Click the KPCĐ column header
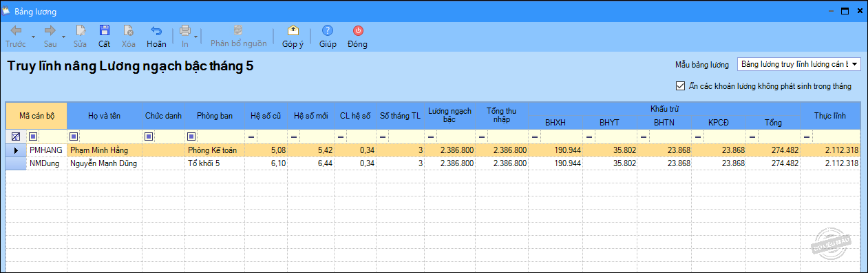 click(x=718, y=123)
